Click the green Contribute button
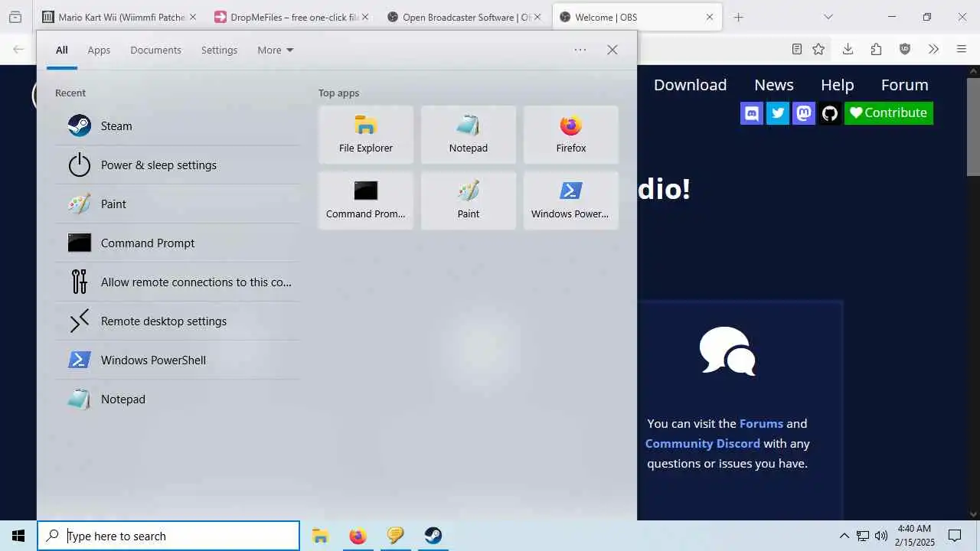This screenshot has height=551, width=980. 889,113
